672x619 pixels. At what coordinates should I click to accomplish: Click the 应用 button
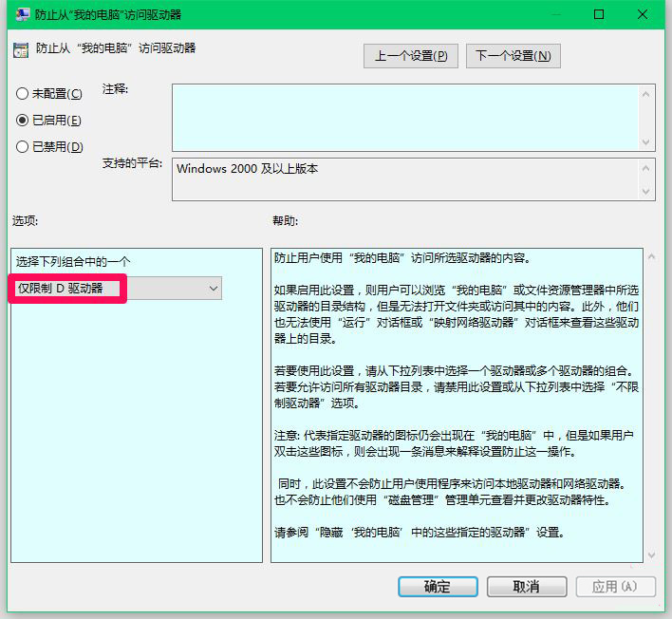tap(614, 587)
